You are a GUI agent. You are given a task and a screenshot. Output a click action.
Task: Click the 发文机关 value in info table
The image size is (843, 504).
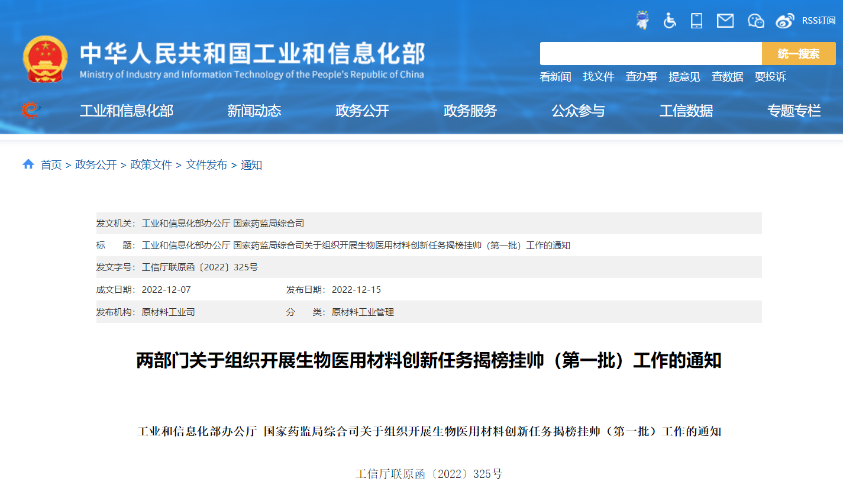(x=223, y=224)
